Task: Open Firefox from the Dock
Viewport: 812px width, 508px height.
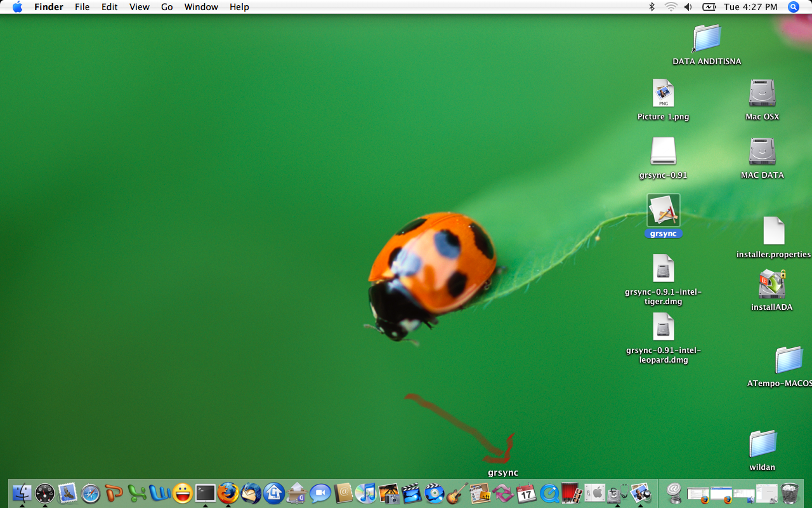Action: point(228,493)
